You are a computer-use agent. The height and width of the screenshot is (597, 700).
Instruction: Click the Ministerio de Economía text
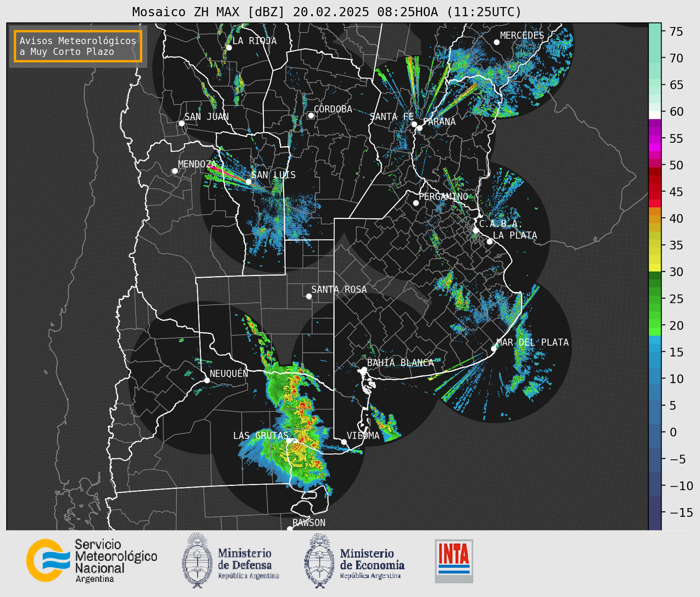372,564
